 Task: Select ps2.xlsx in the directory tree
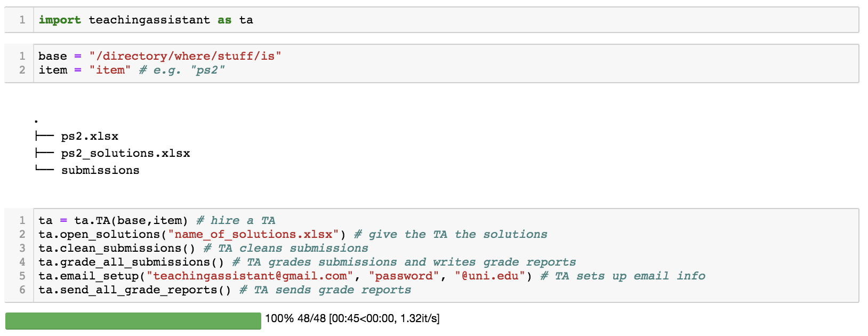[x=90, y=136]
